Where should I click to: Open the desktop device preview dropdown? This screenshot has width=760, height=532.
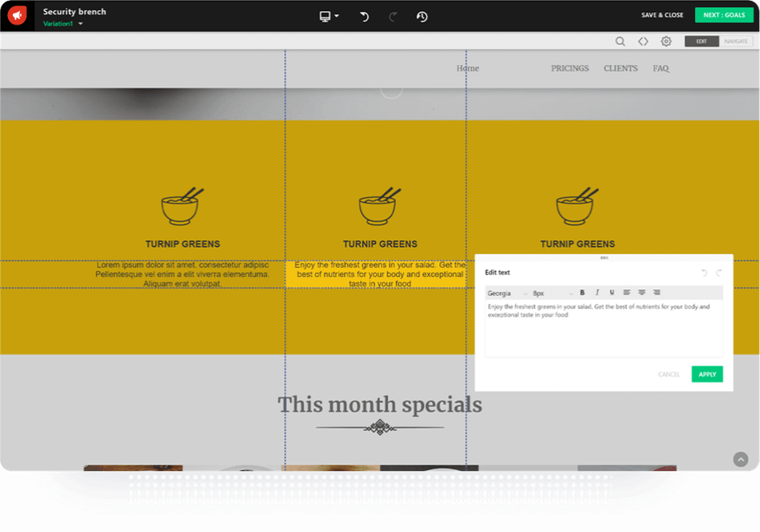click(329, 17)
